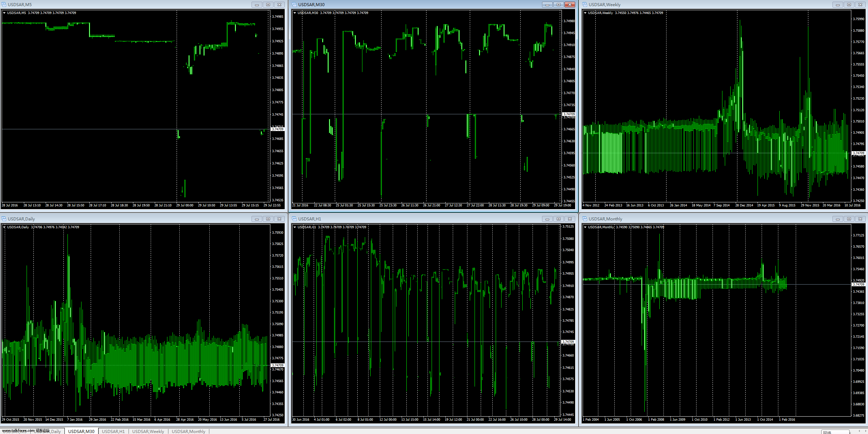
Task: Close the USDSAR,Monthly chart window
Action: click(x=860, y=219)
